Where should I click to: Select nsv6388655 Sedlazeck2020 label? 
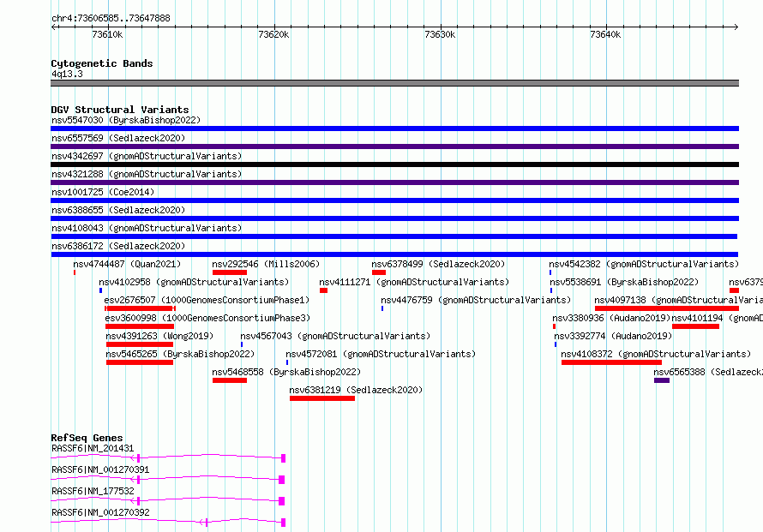tap(118, 210)
